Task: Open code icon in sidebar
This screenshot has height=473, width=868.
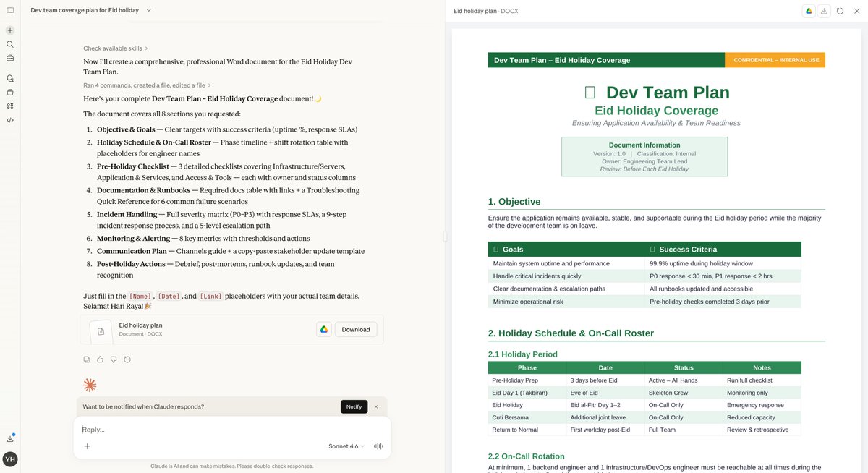Action: tap(10, 119)
